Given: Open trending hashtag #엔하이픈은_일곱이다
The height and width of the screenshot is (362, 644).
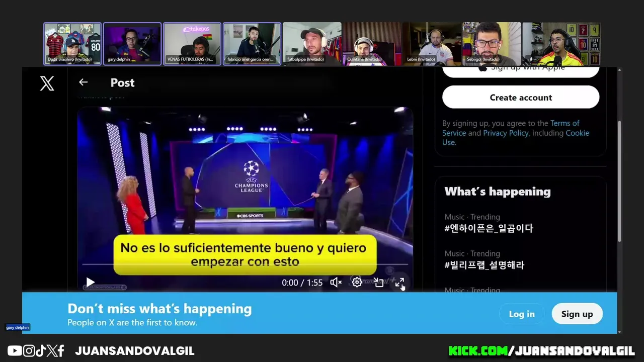Looking at the screenshot, I should [489, 228].
